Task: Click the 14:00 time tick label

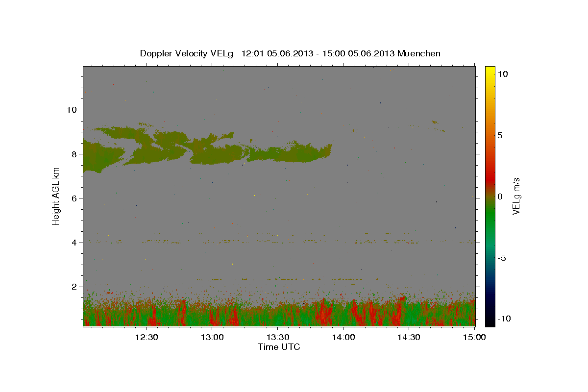Action: tap(343, 338)
